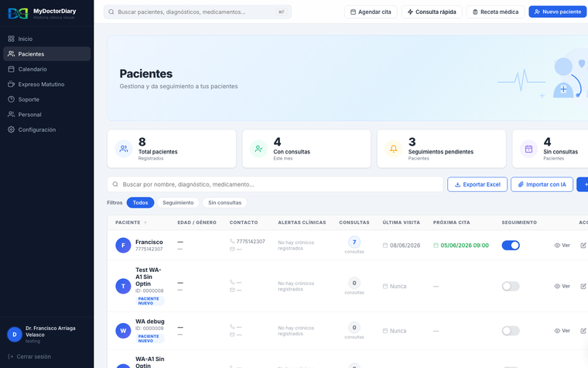This screenshot has height=368, width=588.
Task: Click Francisco's avatar circle F
Action: 123,246
